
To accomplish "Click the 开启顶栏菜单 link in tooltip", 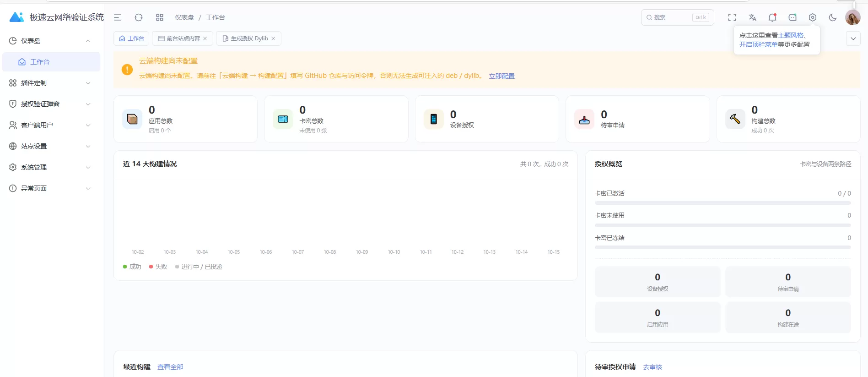I will [x=758, y=44].
